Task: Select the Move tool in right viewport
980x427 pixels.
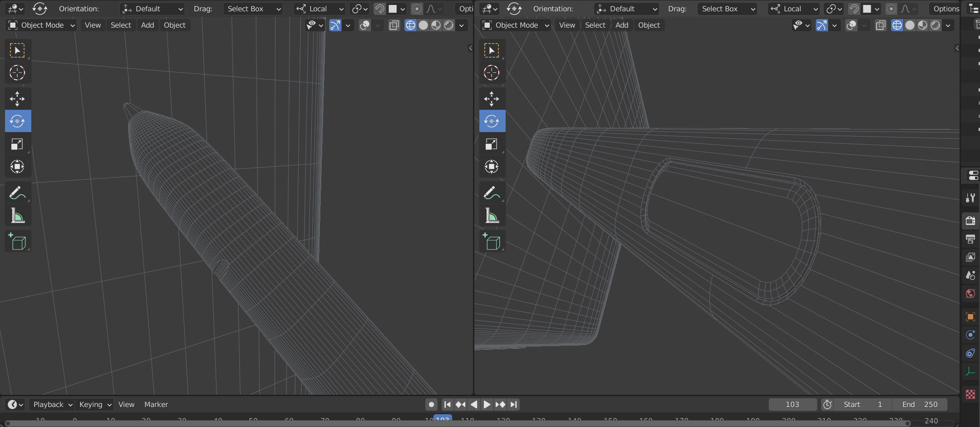Action: pos(492,98)
